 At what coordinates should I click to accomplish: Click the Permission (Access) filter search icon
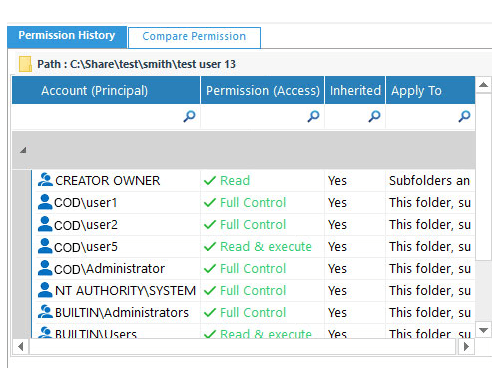click(x=313, y=116)
